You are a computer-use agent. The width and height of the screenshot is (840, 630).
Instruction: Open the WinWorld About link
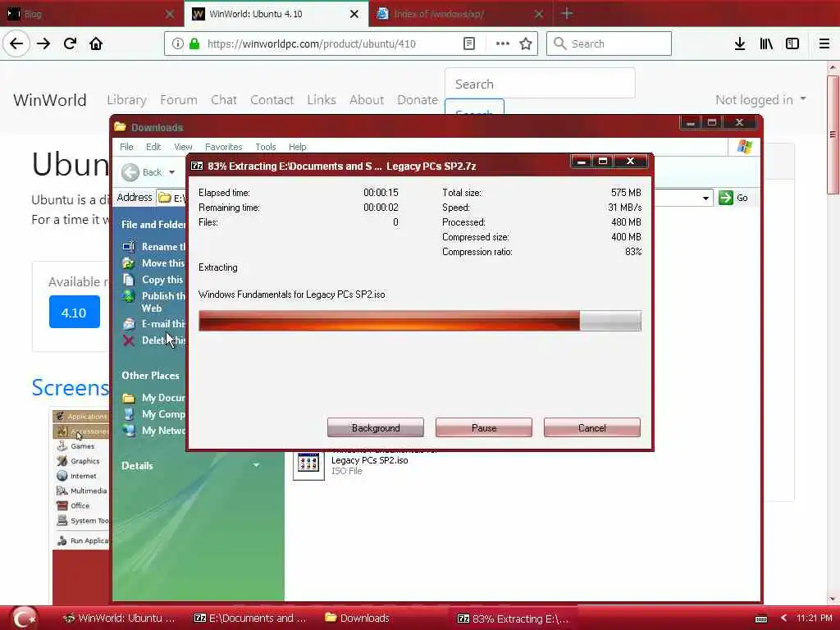point(367,99)
